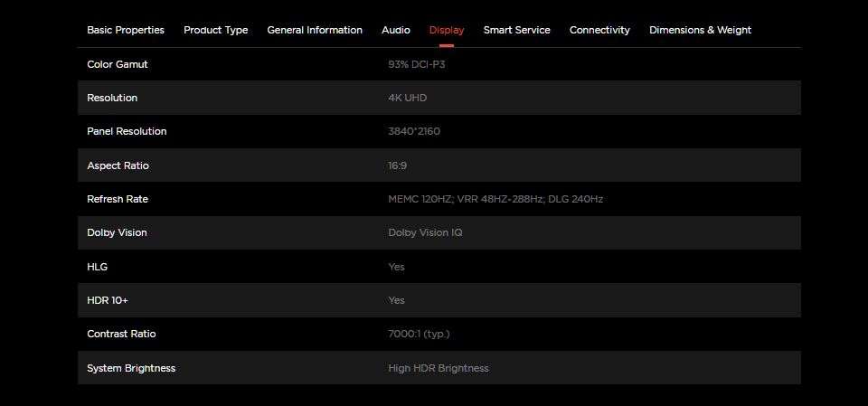This screenshot has width=868, height=406.
Task: Click the Refresh Rate row label
Action: 118,199
